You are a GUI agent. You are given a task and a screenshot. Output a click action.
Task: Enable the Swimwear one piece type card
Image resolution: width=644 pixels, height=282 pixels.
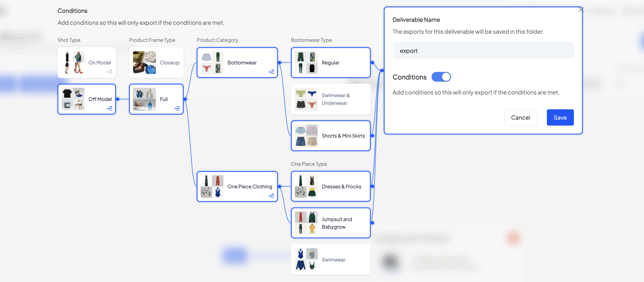(331, 259)
